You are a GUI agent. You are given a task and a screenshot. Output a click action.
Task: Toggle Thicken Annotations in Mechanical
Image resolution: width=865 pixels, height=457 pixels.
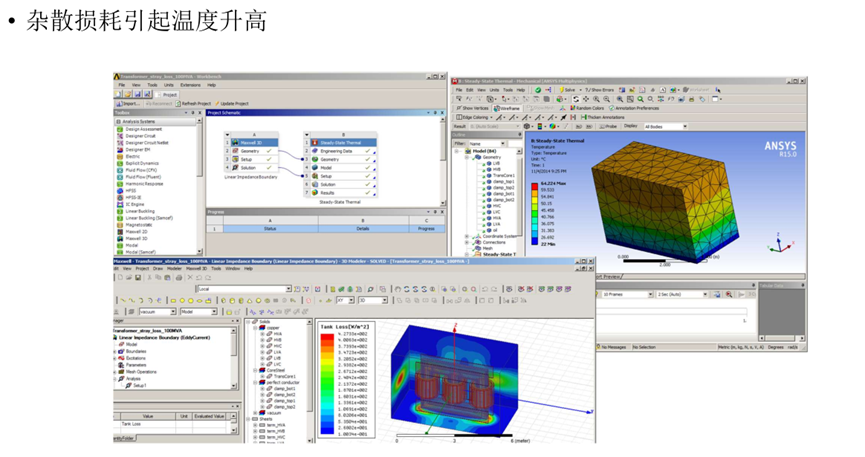point(602,117)
